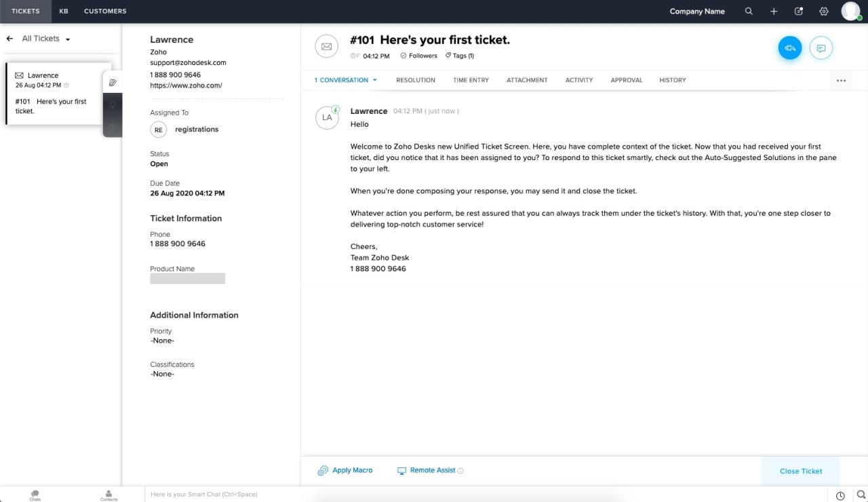868x502 pixels.
Task: Open the settings gear icon
Action: (x=824, y=12)
